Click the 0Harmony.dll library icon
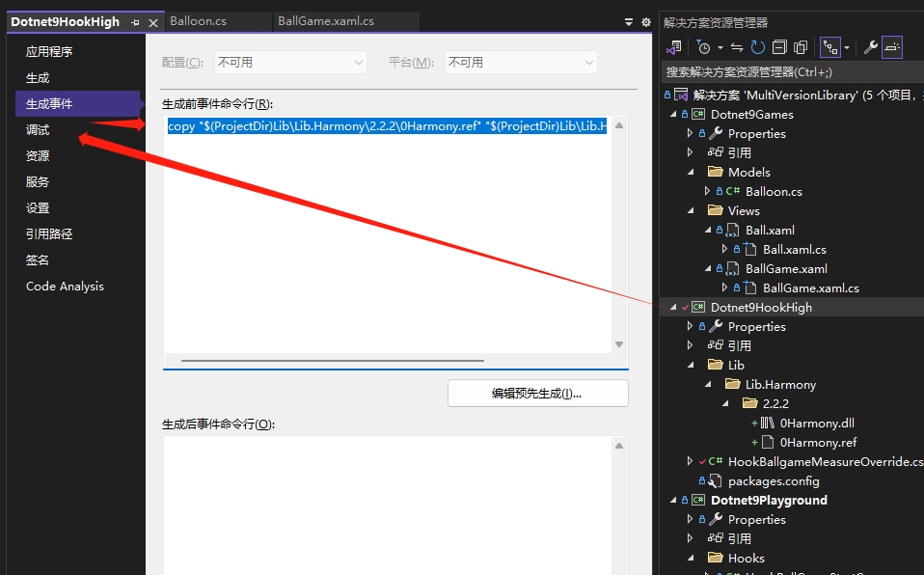Viewport: 924px width, 575px height. 767,423
